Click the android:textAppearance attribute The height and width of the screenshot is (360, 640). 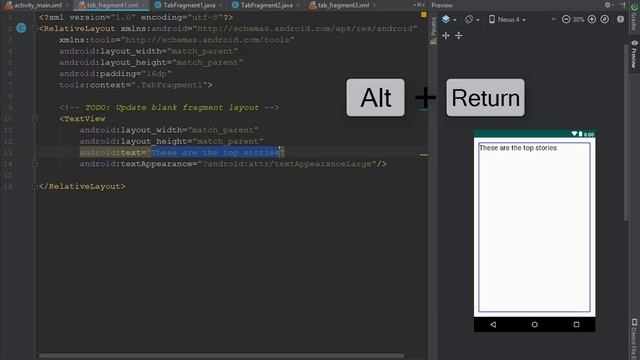[x=233, y=164]
